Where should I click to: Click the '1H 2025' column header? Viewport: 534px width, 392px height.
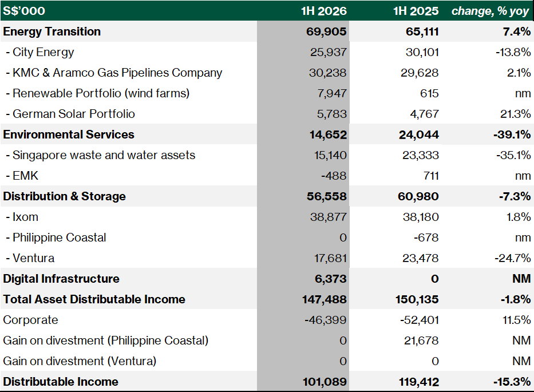pos(416,11)
